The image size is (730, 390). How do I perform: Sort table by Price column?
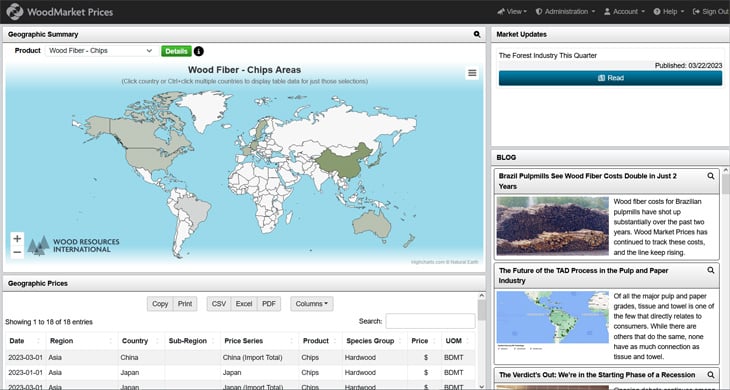pos(424,341)
